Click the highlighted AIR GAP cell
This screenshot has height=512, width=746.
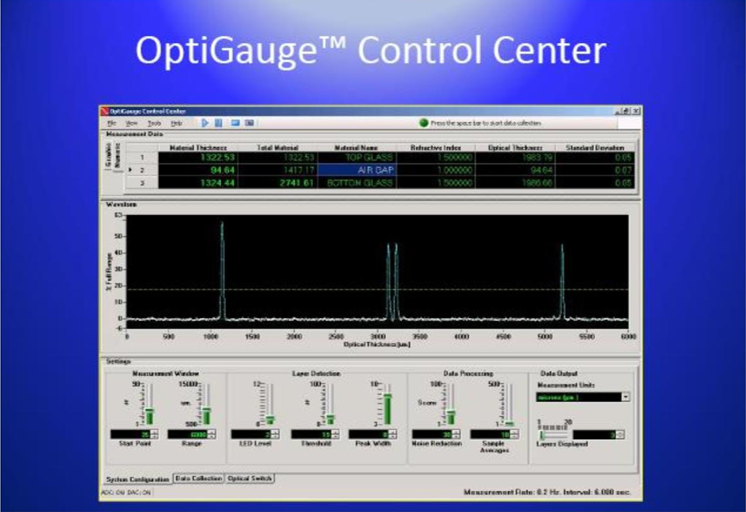356,170
